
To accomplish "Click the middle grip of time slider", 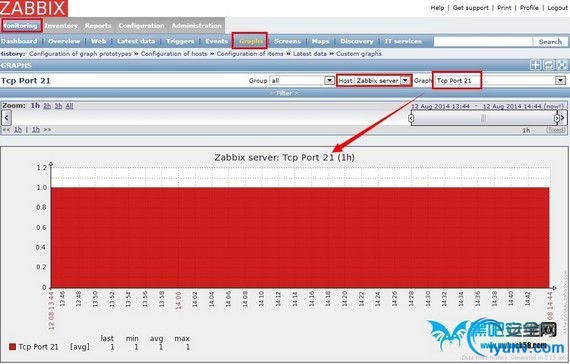I will 483,118.
